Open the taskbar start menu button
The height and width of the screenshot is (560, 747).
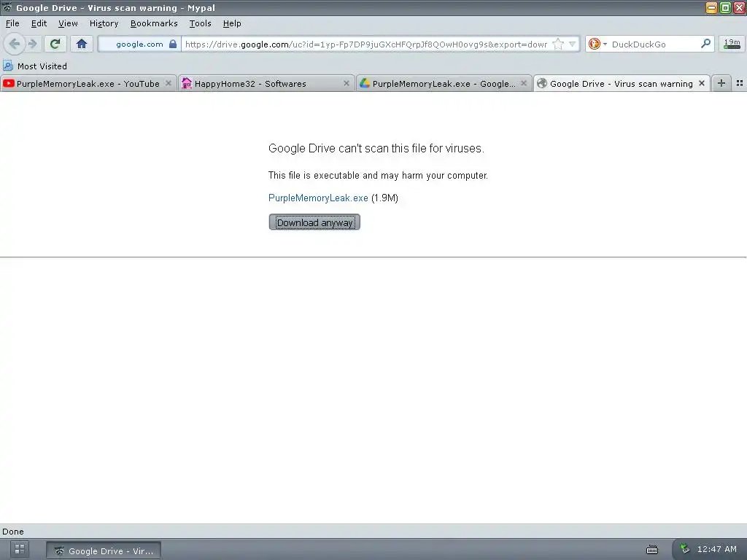(x=19, y=550)
